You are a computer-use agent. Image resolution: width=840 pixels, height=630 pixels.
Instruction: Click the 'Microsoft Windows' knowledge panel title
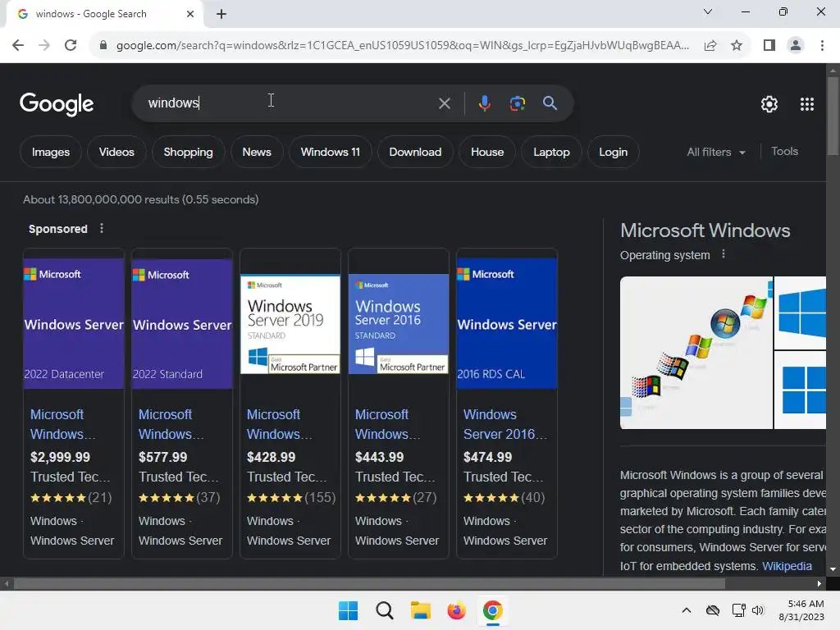(x=705, y=231)
